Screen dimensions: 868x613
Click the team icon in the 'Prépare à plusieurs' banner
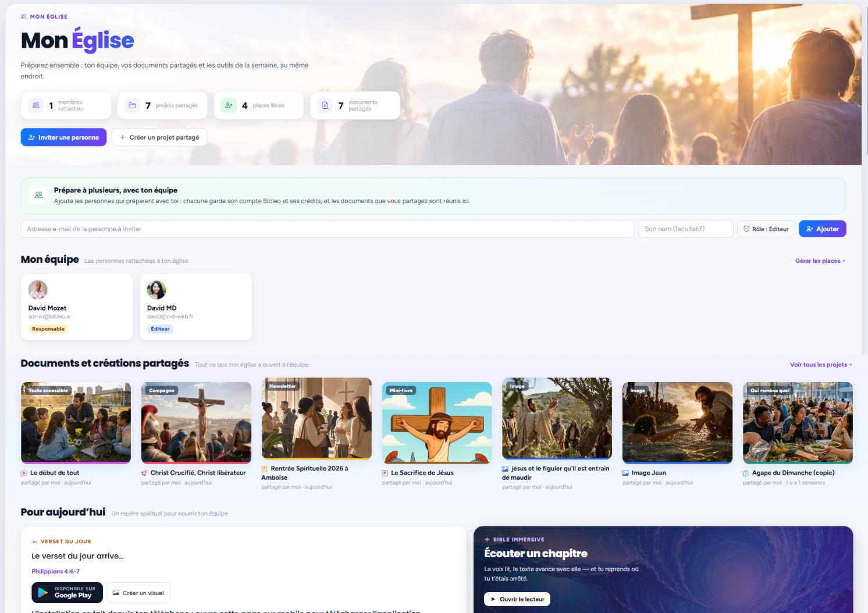click(x=39, y=195)
